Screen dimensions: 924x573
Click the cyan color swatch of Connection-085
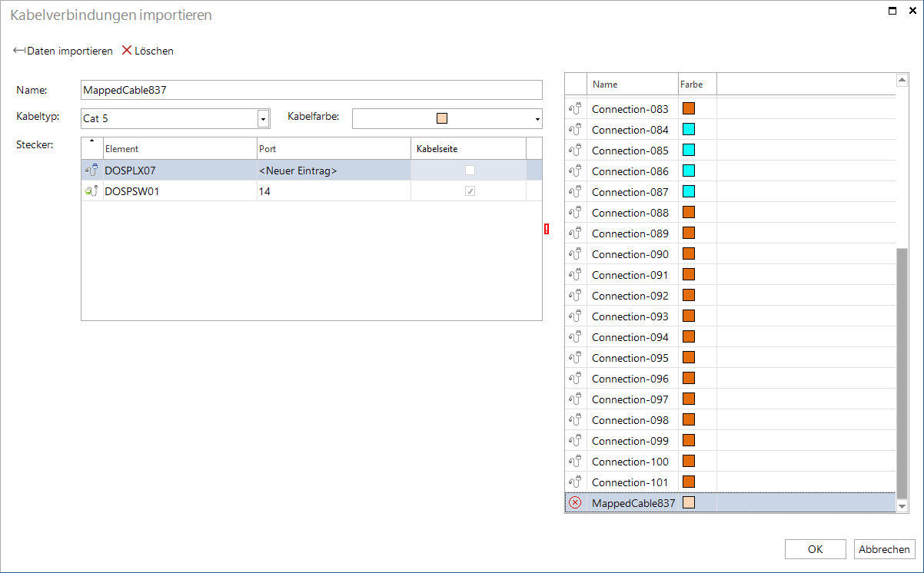coord(689,151)
